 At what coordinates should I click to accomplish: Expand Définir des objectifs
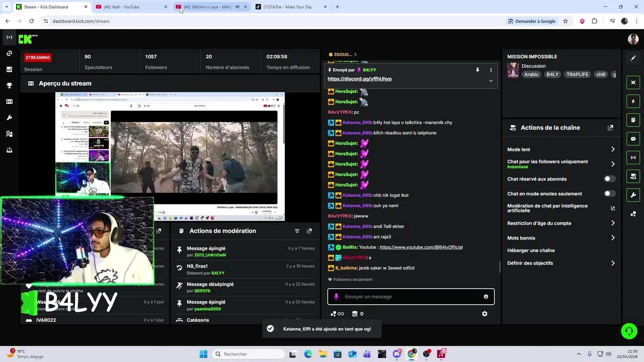(613, 263)
